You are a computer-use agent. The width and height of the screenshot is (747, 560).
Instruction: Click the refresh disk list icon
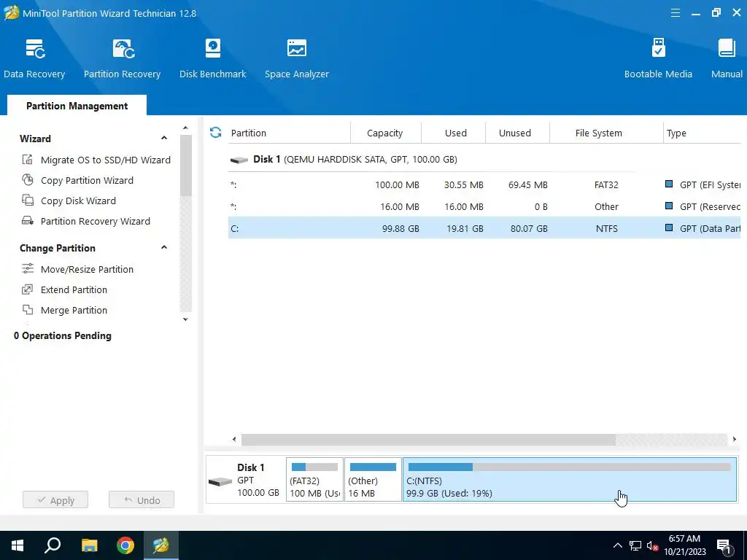[216, 133]
